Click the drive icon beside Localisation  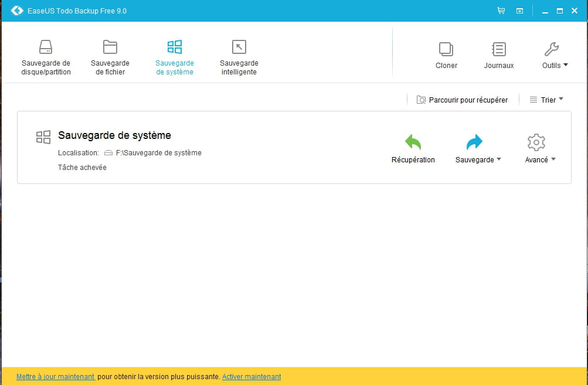(x=108, y=152)
